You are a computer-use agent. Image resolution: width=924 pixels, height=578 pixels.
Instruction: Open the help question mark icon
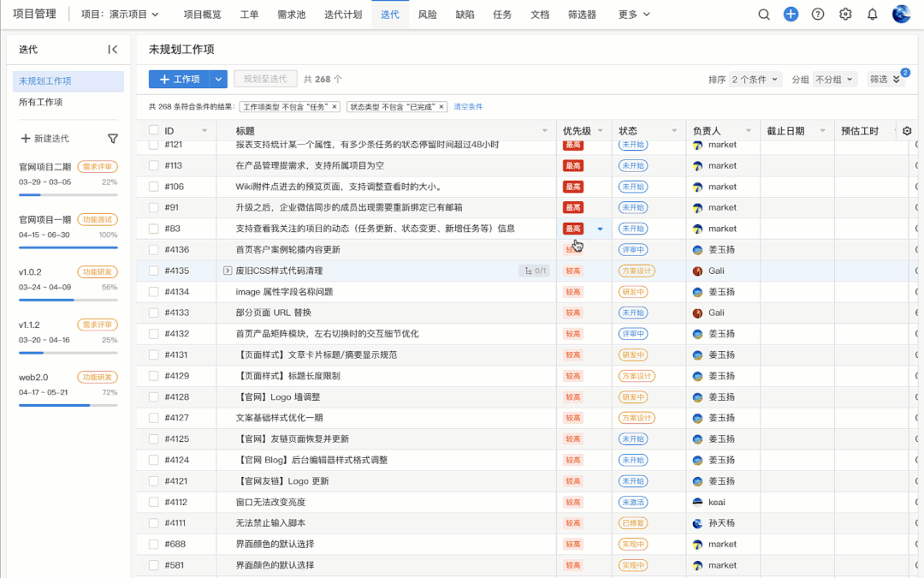point(818,14)
